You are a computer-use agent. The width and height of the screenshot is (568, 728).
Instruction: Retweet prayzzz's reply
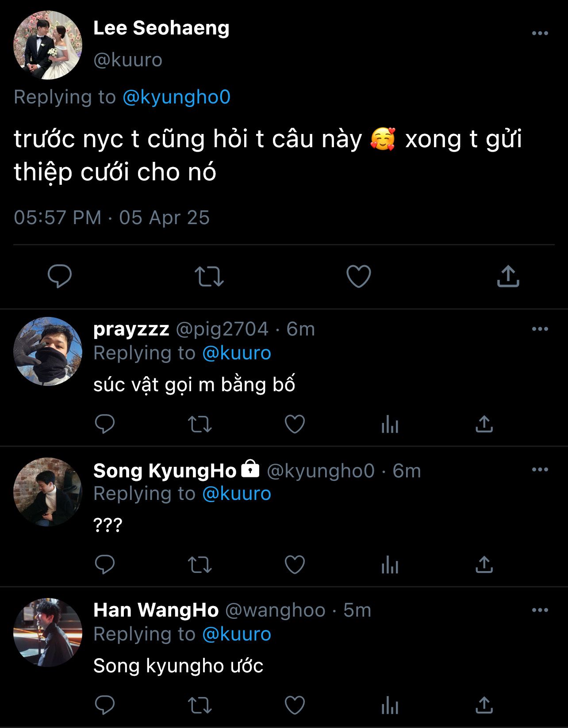[200, 424]
